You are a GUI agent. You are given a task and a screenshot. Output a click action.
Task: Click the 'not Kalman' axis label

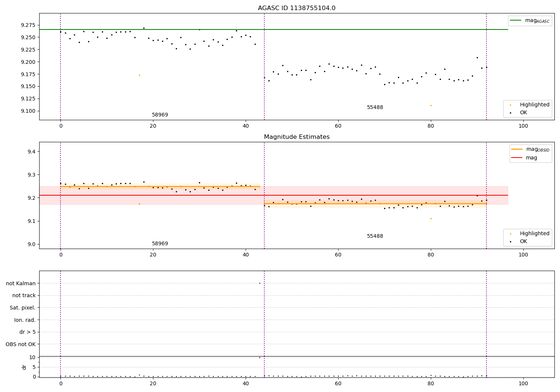pyautogui.click(x=21, y=283)
